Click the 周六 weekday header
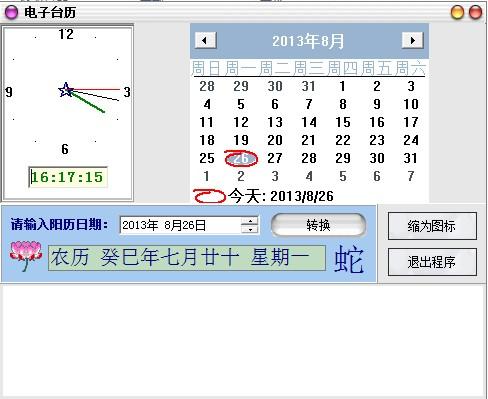The width and height of the screenshot is (488, 399). 410,68
